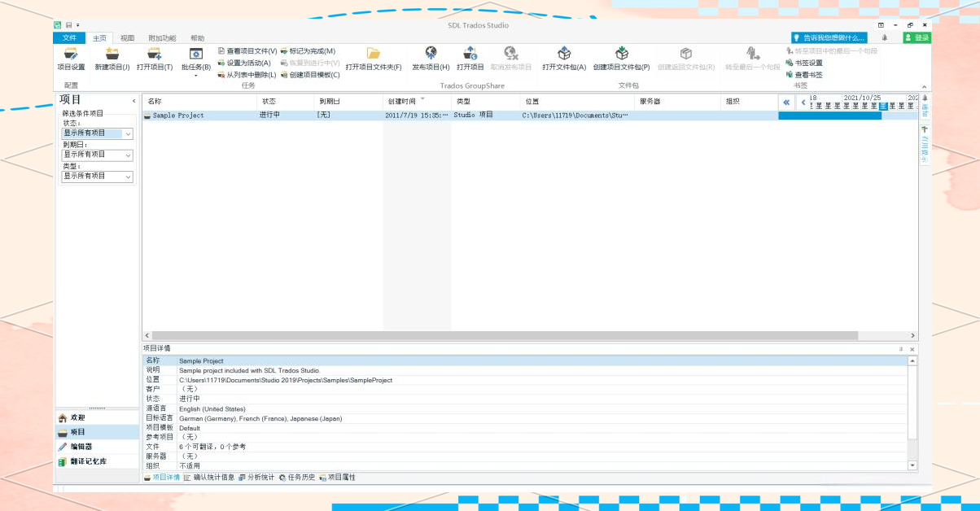
Task: Go to the 编辑器 editor view
Action: click(x=97, y=447)
